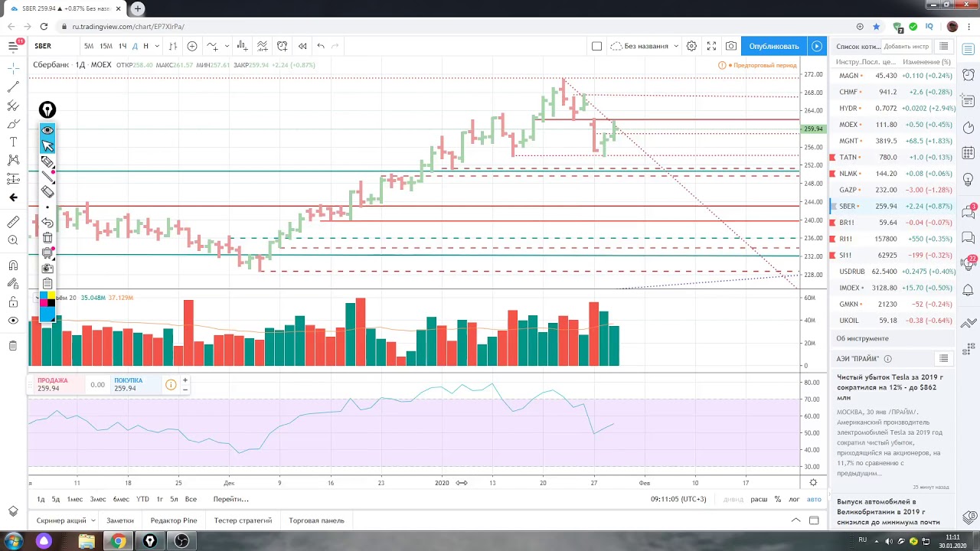
Task: Toggle stay in drawing mode
Action: pyautogui.click(x=13, y=284)
